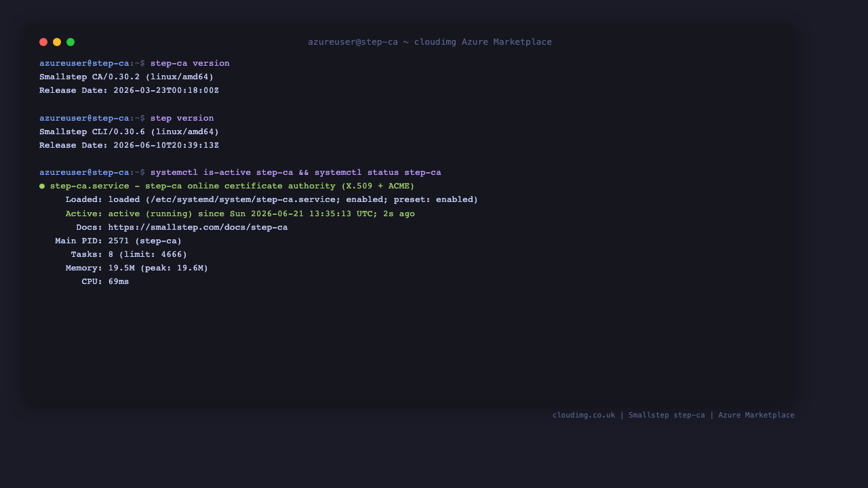This screenshot has height=488, width=868.
Task: Open the smallstep.com/docs/step-ca docs URL
Action: pyautogui.click(x=198, y=227)
